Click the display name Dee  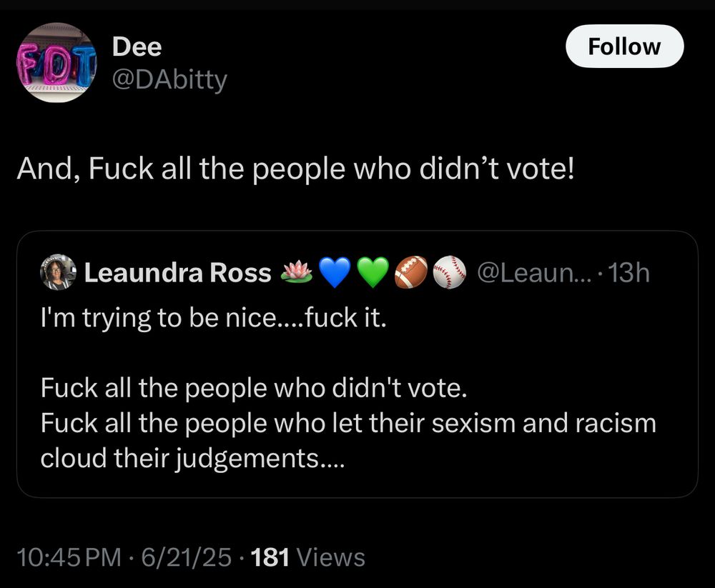[137, 47]
